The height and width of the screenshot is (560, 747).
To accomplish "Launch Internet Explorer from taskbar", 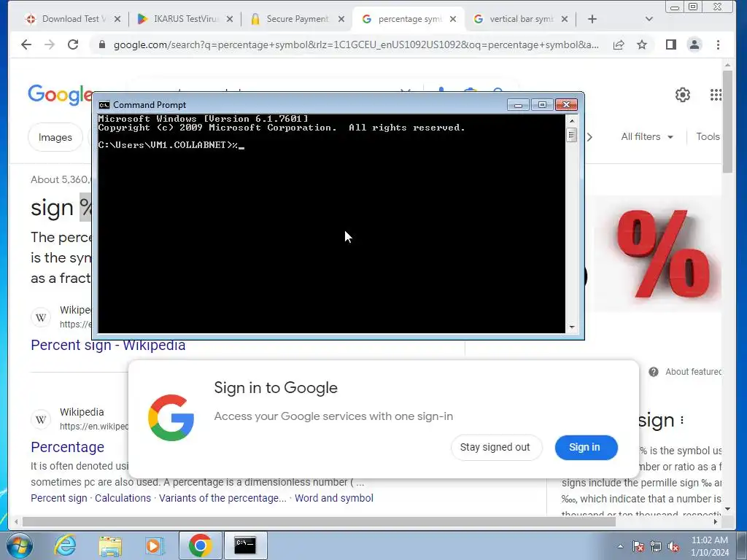I will click(x=64, y=545).
